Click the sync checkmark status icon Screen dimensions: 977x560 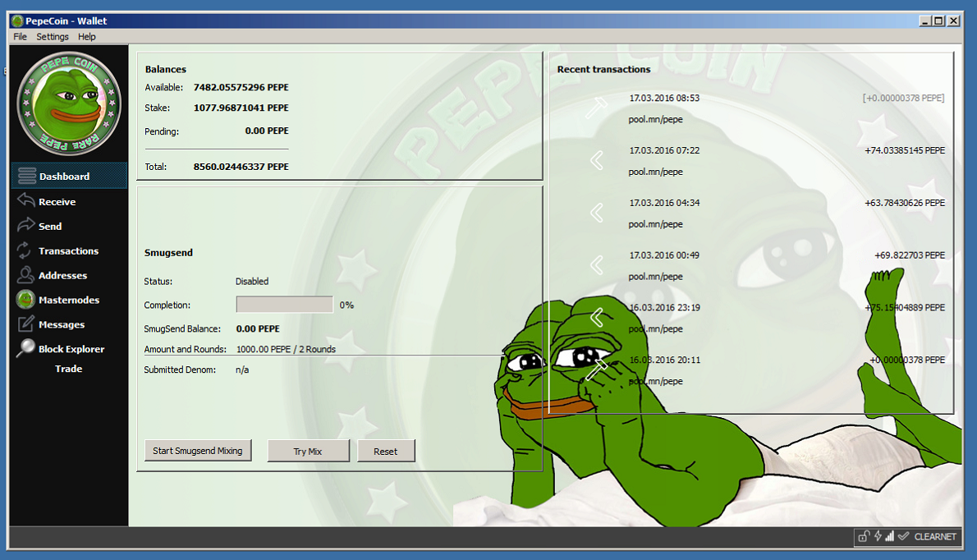click(903, 535)
